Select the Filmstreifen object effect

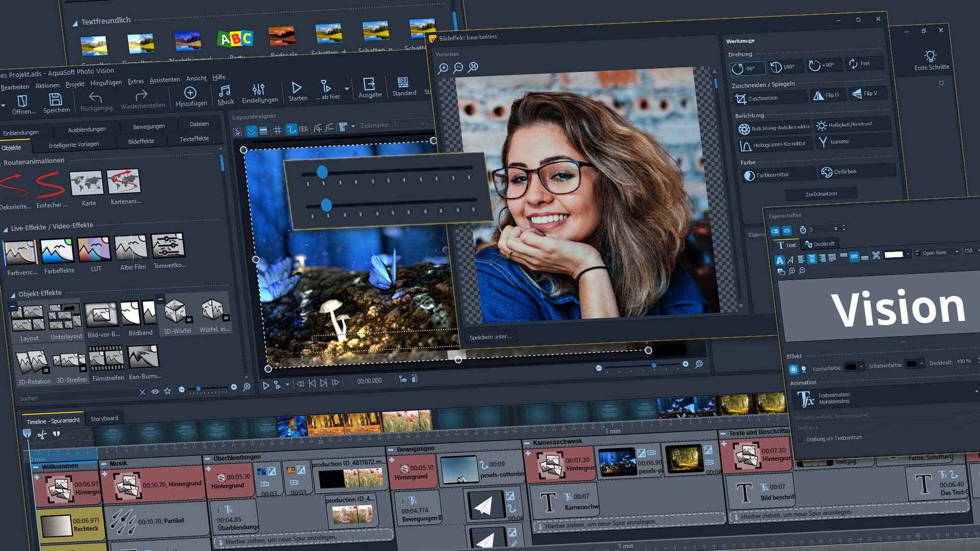(x=106, y=358)
